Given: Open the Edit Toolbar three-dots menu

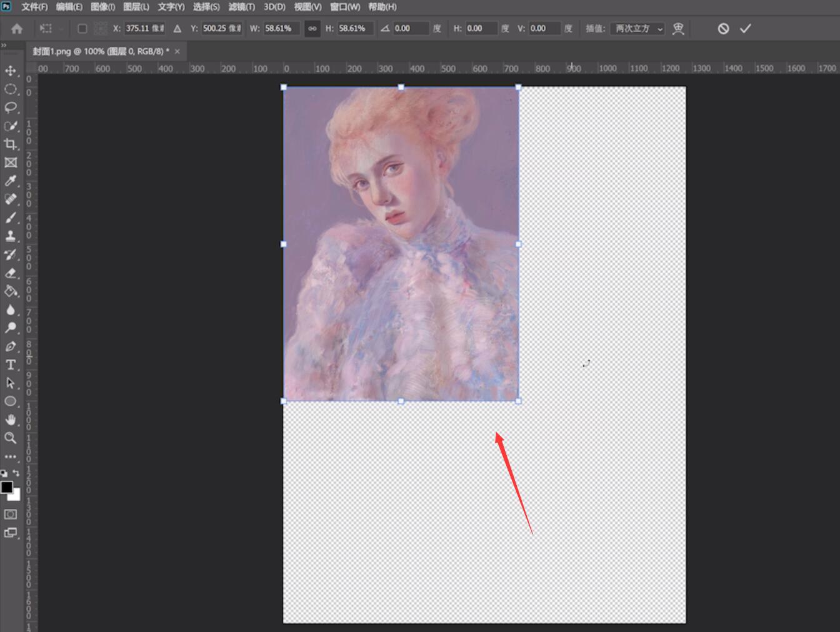Looking at the screenshot, I should (x=11, y=457).
